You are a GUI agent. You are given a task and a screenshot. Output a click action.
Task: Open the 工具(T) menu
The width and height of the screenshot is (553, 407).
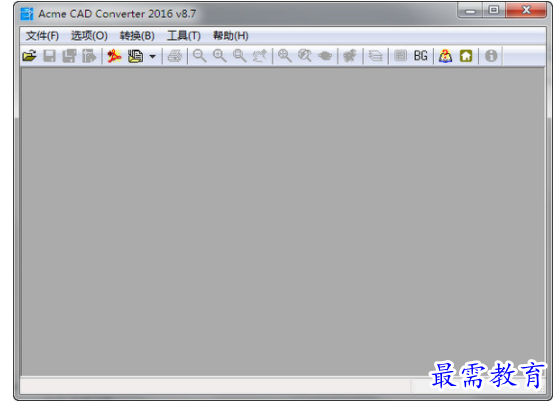coord(184,36)
